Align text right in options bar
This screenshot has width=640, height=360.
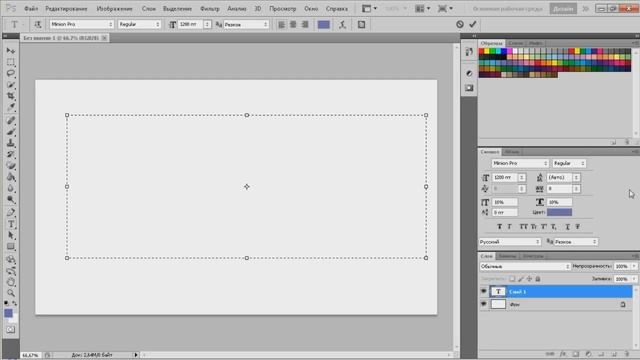tap(305, 24)
